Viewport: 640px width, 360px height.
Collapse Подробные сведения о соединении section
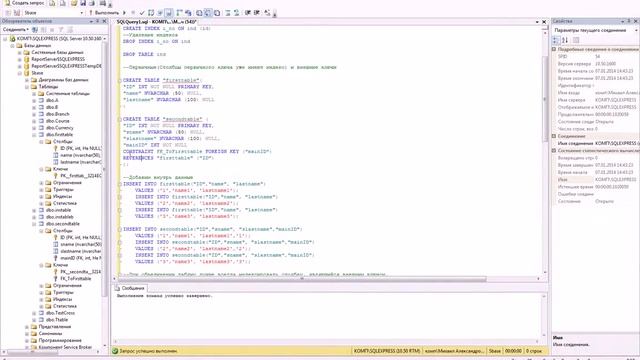(554, 49)
